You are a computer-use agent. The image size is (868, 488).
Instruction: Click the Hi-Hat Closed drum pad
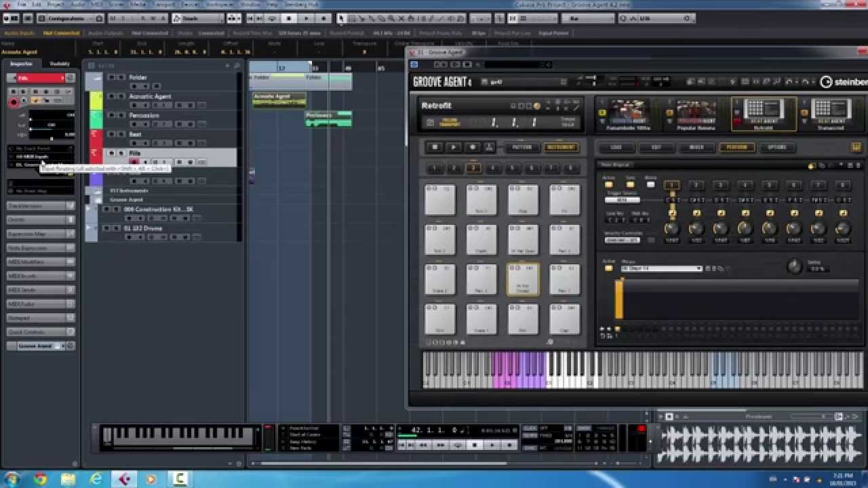coord(523,279)
